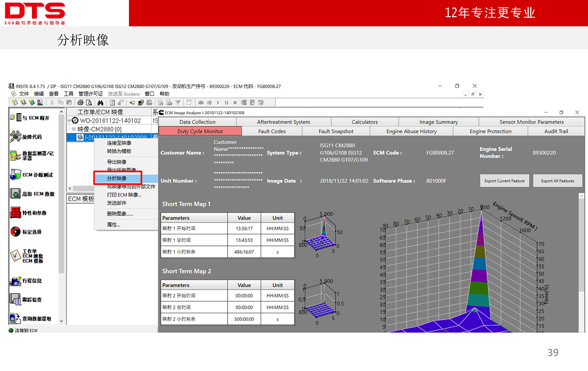Open the 帮助 menu
This screenshot has width=588, height=371.
(x=164, y=94)
